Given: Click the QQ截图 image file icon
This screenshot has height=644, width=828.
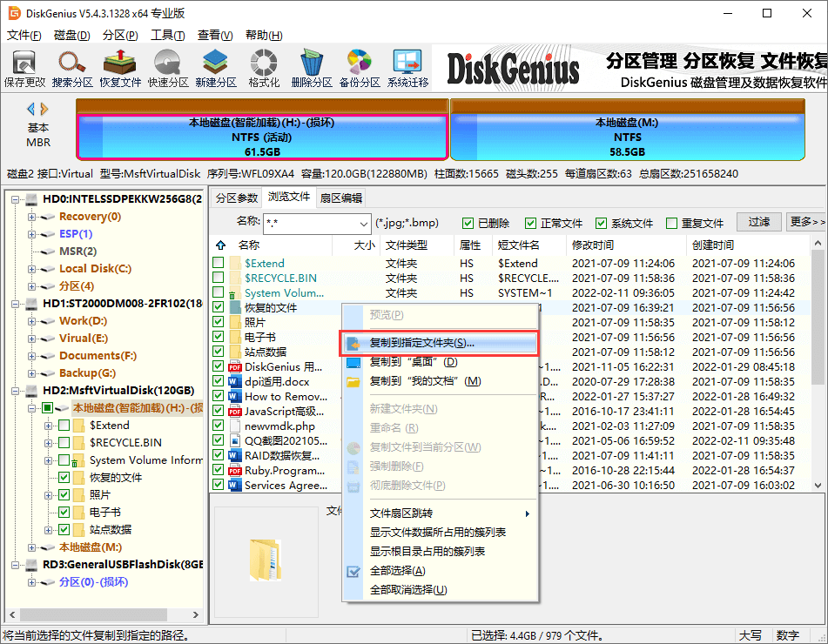Looking at the screenshot, I should 235,440.
